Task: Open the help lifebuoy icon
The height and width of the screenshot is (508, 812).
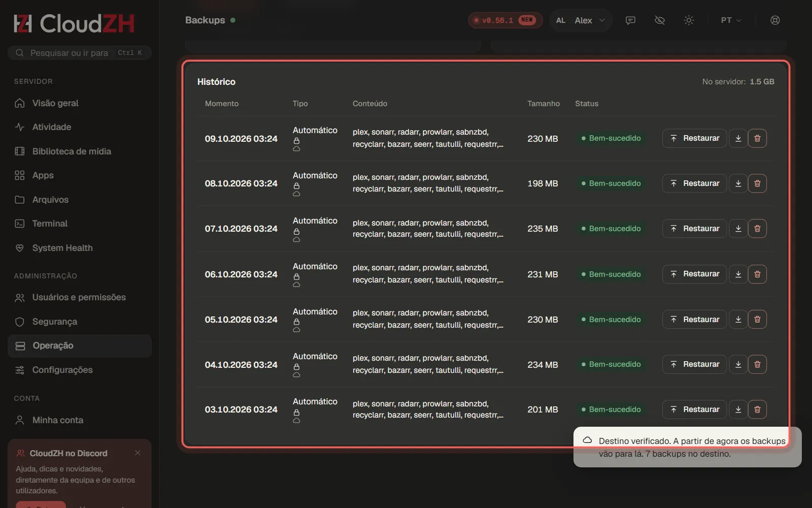Action: click(775, 20)
